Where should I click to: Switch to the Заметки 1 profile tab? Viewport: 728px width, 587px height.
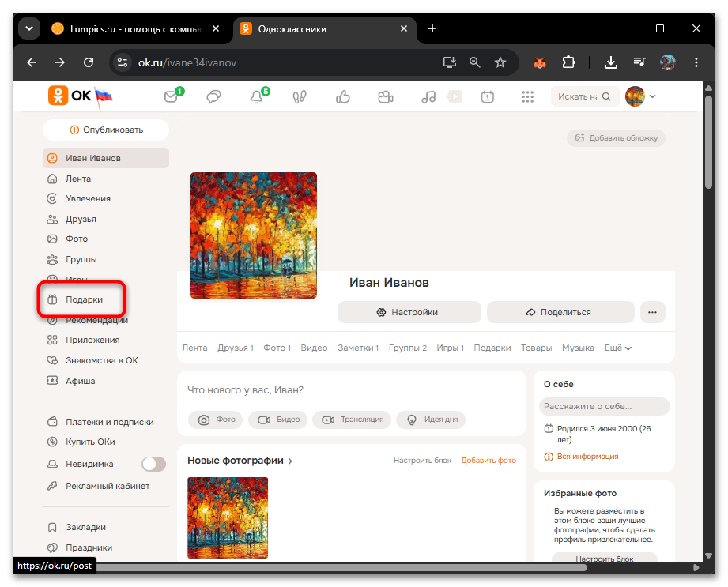click(x=358, y=348)
